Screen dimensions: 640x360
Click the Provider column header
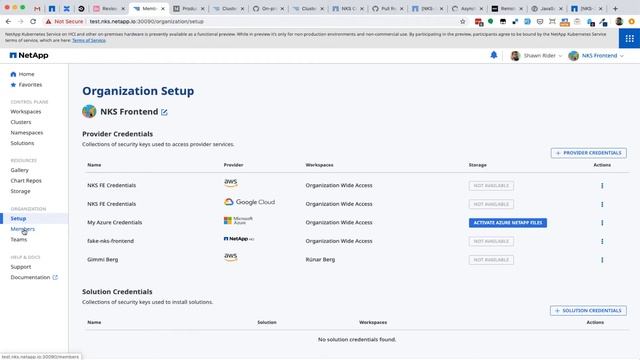click(233, 165)
